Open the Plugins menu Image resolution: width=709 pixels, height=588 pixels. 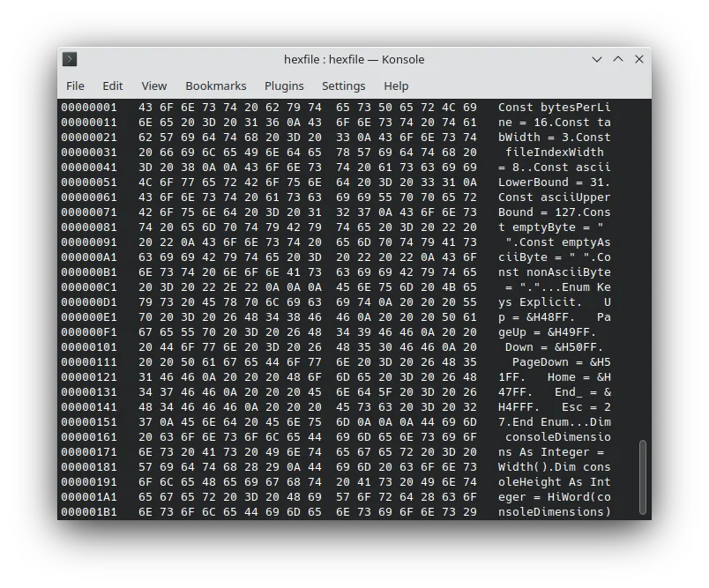click(284, 86)
